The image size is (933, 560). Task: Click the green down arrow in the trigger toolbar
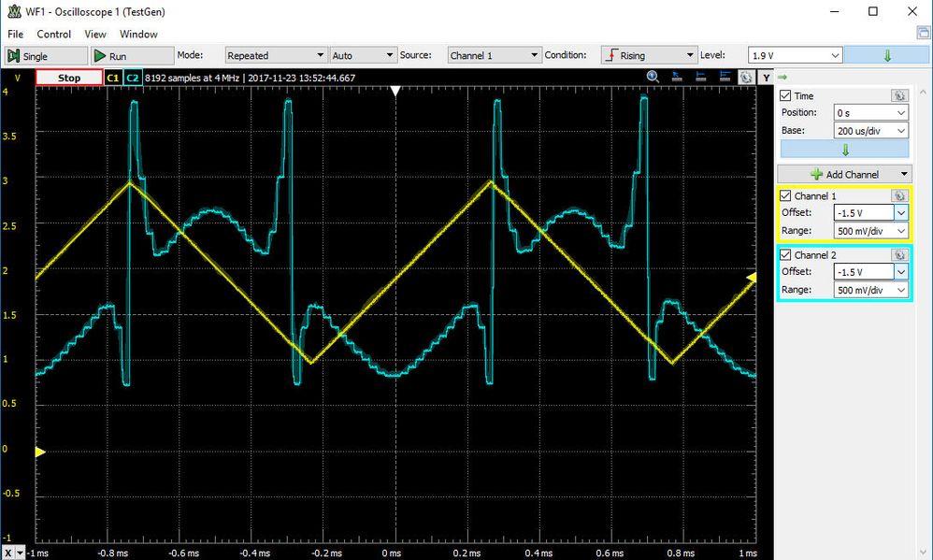[x=886, y=55]
